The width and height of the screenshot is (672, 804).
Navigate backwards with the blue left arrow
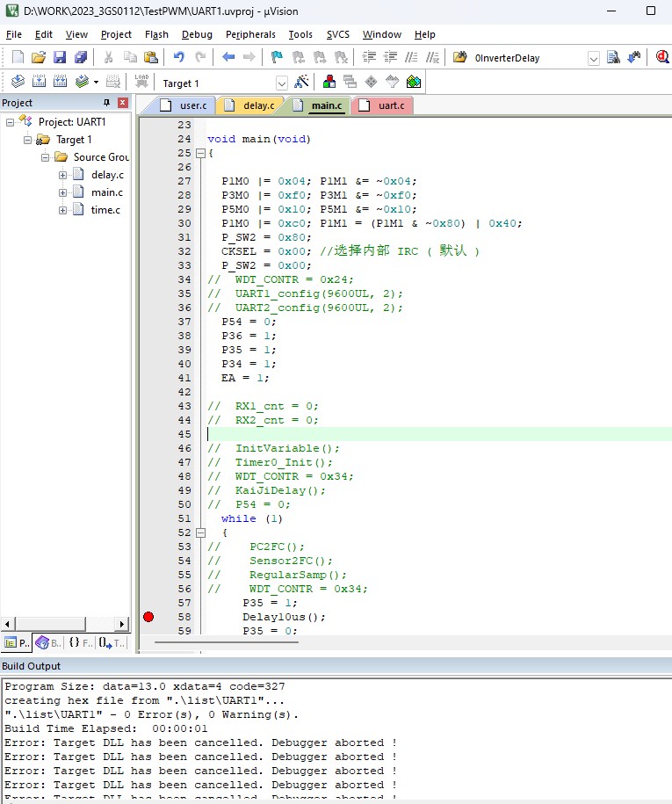point(228,57)
